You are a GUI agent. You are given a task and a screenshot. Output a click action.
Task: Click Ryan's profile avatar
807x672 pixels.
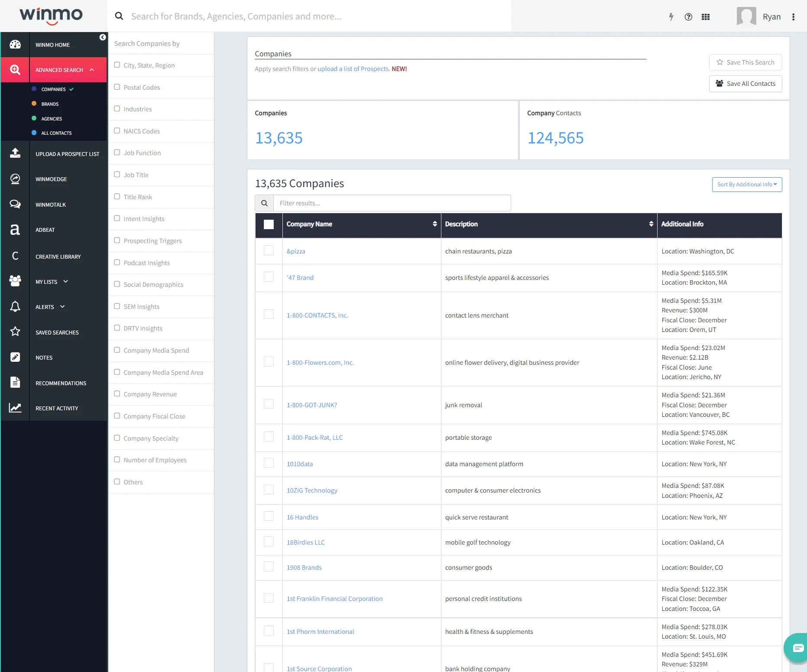point(746,16)
